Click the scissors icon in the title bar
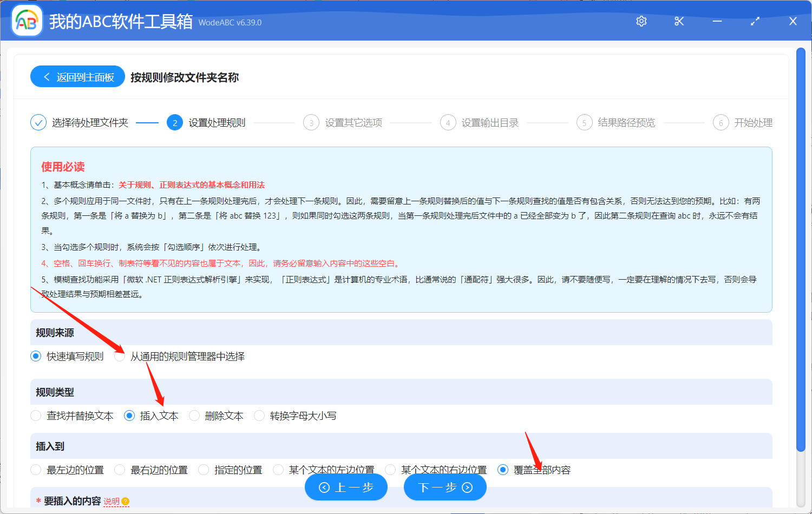Image resolution: width=812 pixels, height=514 pixels. 679,21
